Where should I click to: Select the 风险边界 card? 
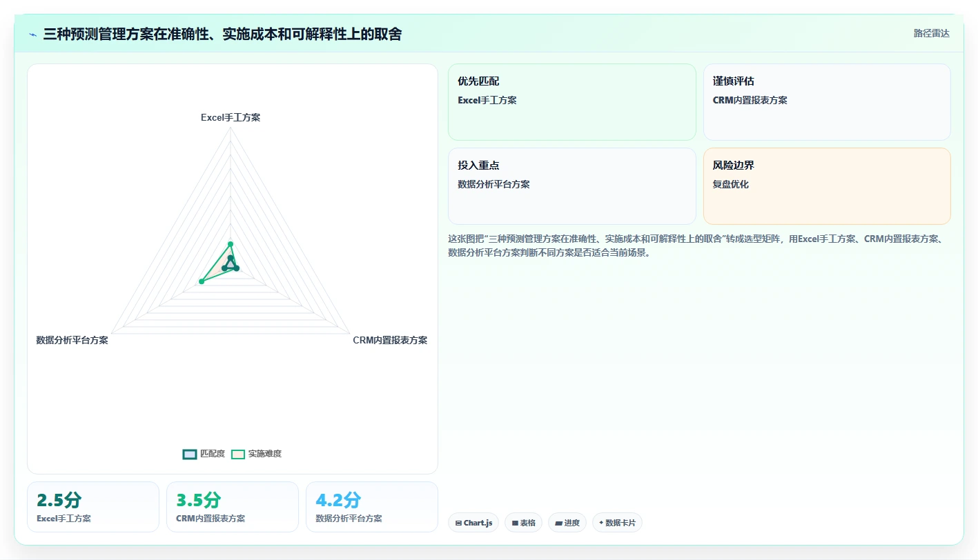click(x=827, y=186)
